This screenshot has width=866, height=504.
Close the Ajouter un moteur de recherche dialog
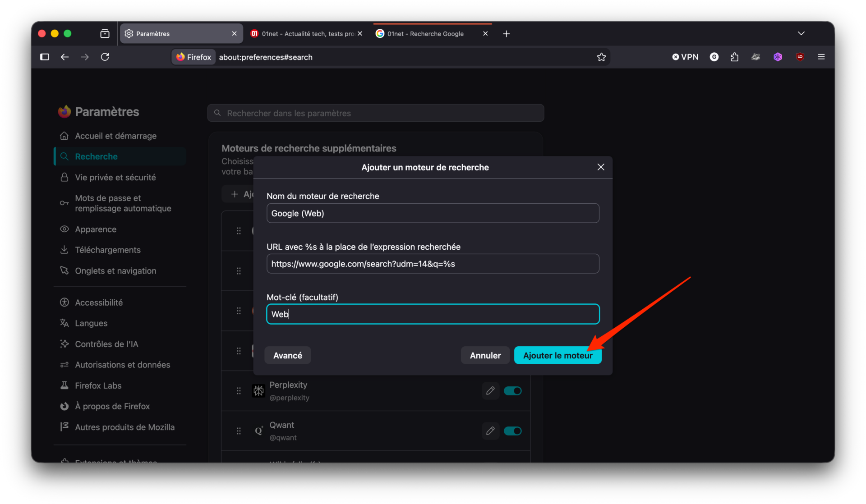click(x=601, y=167)
